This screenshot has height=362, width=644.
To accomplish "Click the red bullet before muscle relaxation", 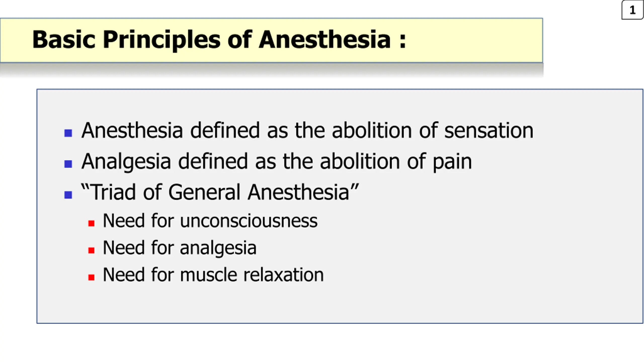I will 91,277.
